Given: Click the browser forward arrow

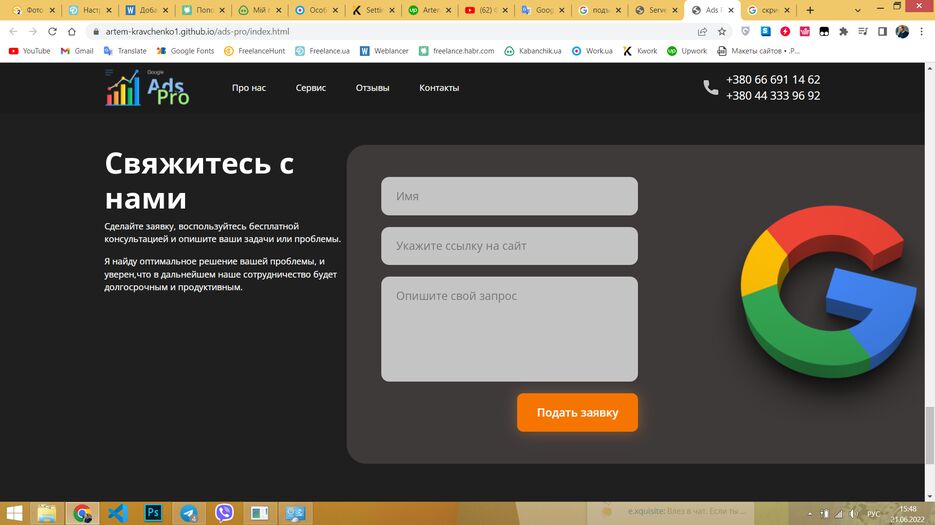Looking at the screenshot, I should coord(33,32).
